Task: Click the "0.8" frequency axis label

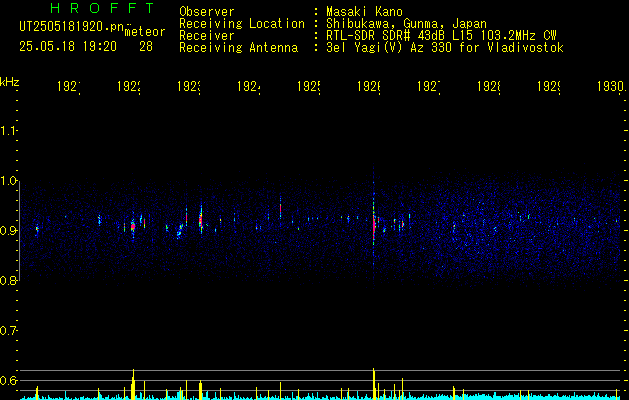Action: click(x=9, y=280)
